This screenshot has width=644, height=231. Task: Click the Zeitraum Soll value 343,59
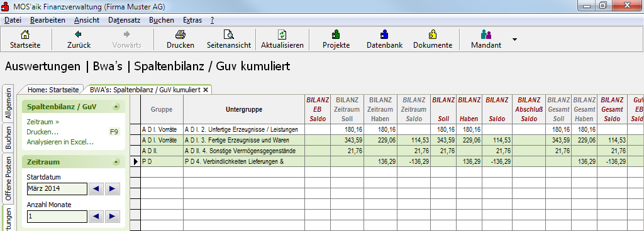coord(347,140)
